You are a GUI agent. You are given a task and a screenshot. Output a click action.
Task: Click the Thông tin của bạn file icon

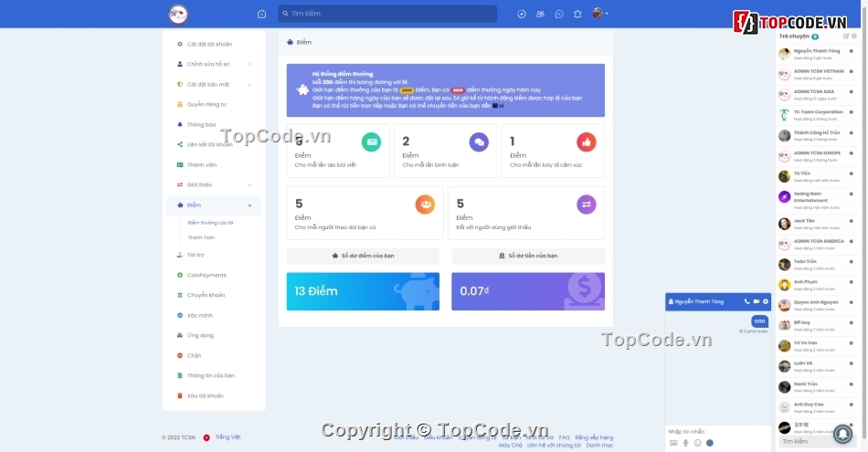pyautogui.click(x=180, y=375)
